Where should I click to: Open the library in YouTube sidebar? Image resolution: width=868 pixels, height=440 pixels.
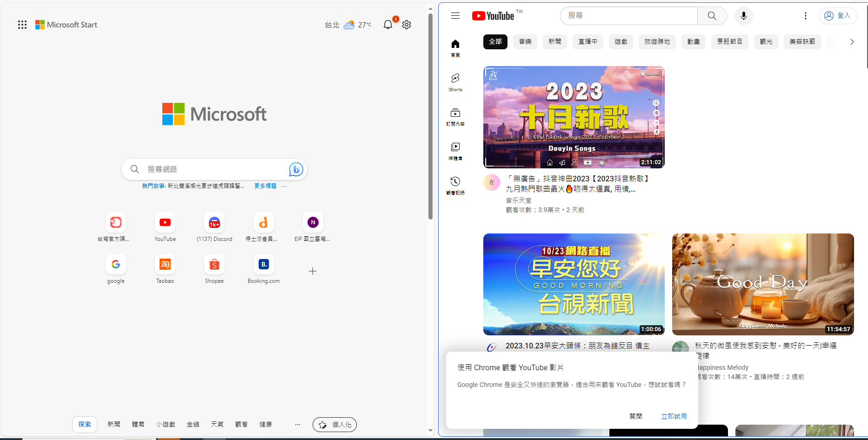coord(455,151)
